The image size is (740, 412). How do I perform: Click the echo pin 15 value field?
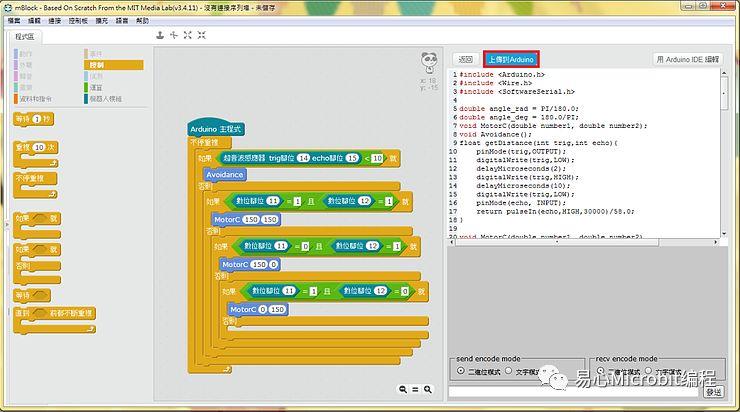(352, 158)
